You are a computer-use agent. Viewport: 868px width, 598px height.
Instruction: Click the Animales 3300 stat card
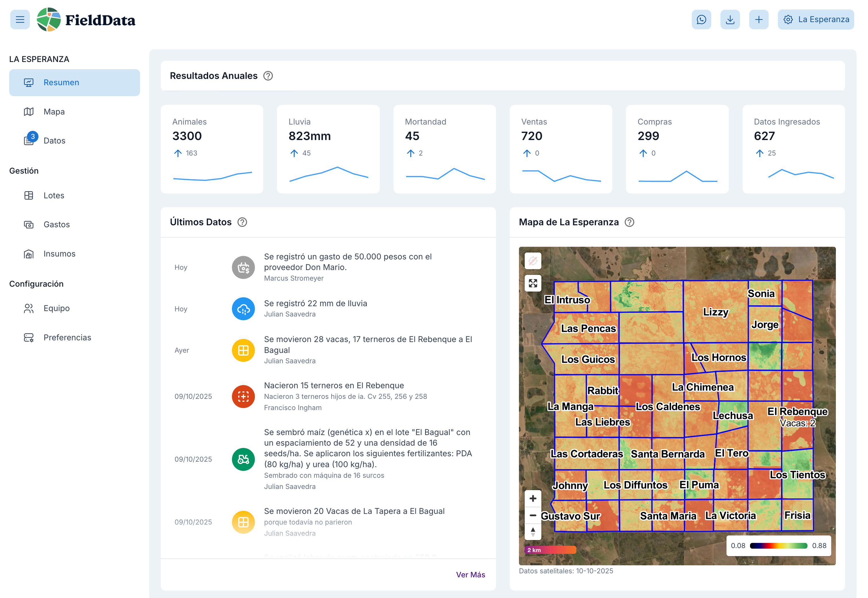[212, 149]
